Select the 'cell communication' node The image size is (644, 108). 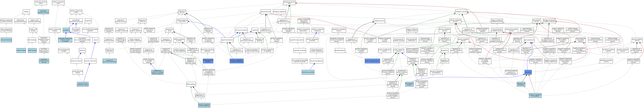click(241, 30)
